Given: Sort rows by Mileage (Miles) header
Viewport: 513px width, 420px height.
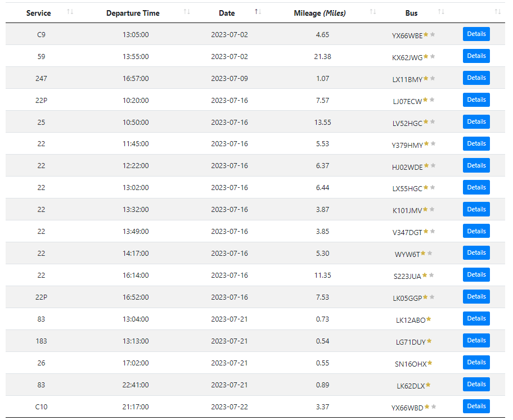Looking at the screenshot, I should click(319, 13).
